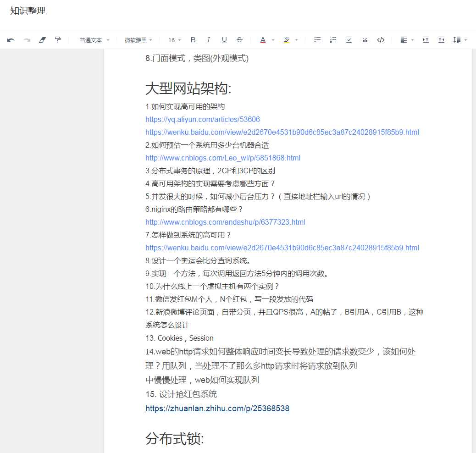Increase paragraph indent
The height and width of the screenshot is (453, 476).
[x=426, y=40]
